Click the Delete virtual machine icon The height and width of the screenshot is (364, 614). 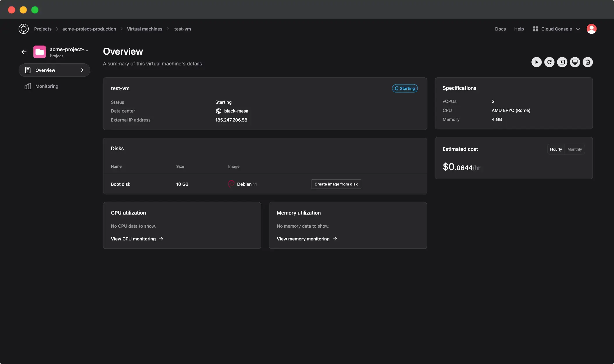[588, 62]
